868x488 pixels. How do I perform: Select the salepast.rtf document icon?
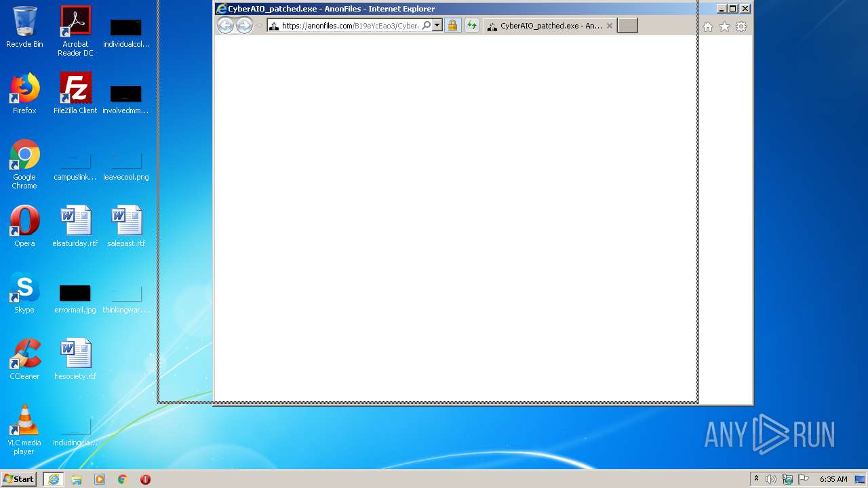click(126, 226)
